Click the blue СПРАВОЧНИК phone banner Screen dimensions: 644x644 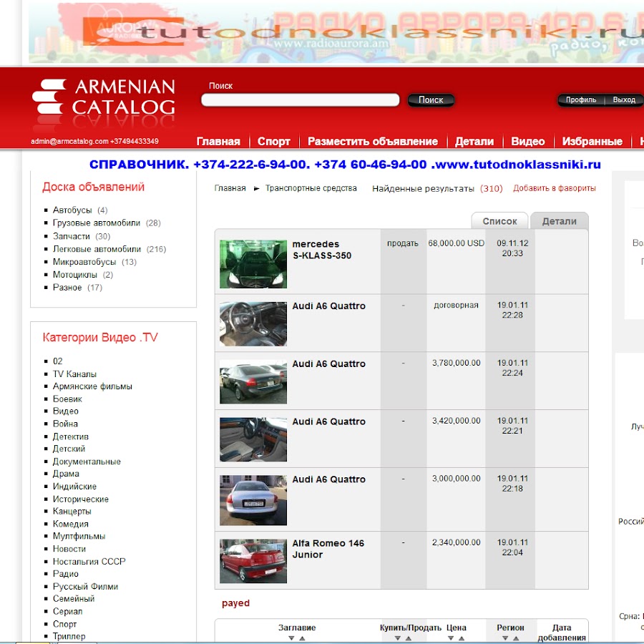[345, 165]
